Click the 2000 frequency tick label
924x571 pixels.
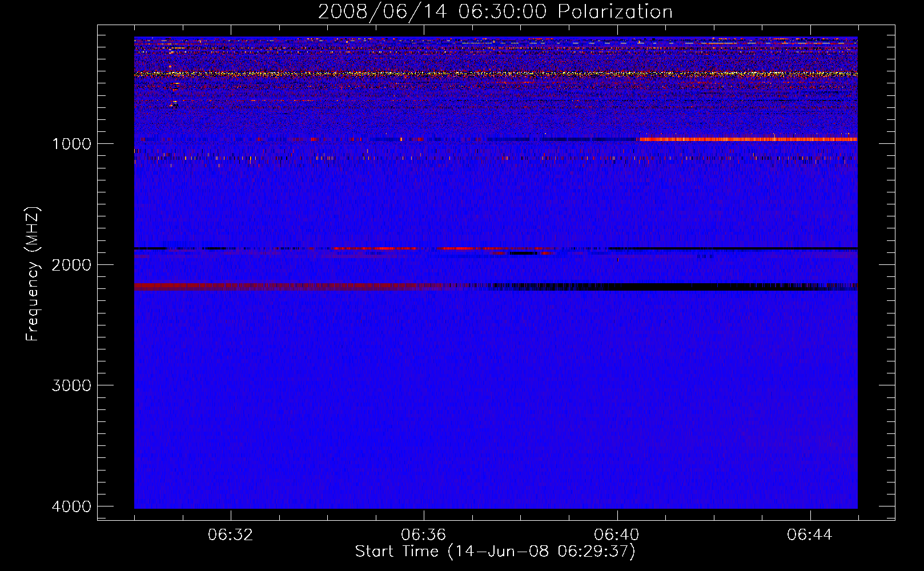point(71,265)
